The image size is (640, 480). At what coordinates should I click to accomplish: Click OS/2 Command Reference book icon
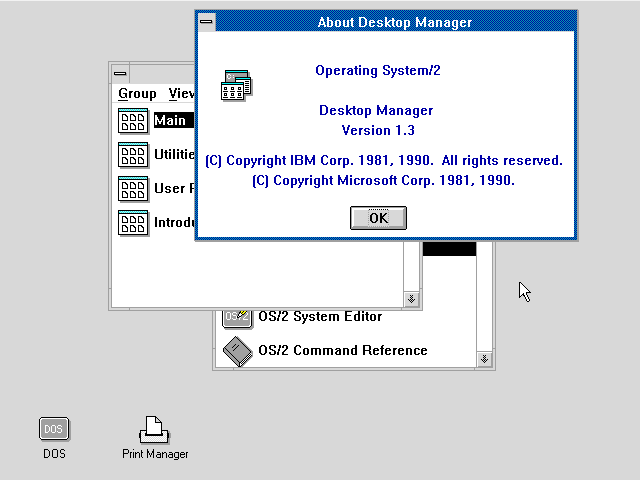pyautogui.click(x=238, y=351)
